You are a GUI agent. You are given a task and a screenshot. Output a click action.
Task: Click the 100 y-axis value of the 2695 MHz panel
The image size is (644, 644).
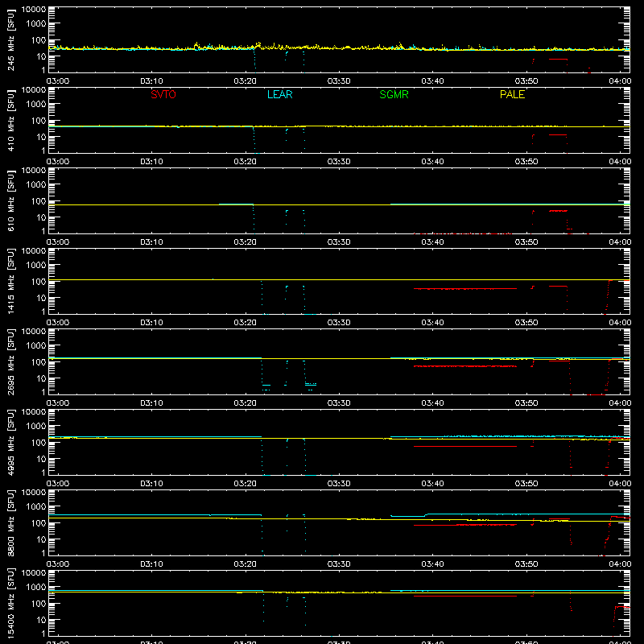[x=39, y=361]
